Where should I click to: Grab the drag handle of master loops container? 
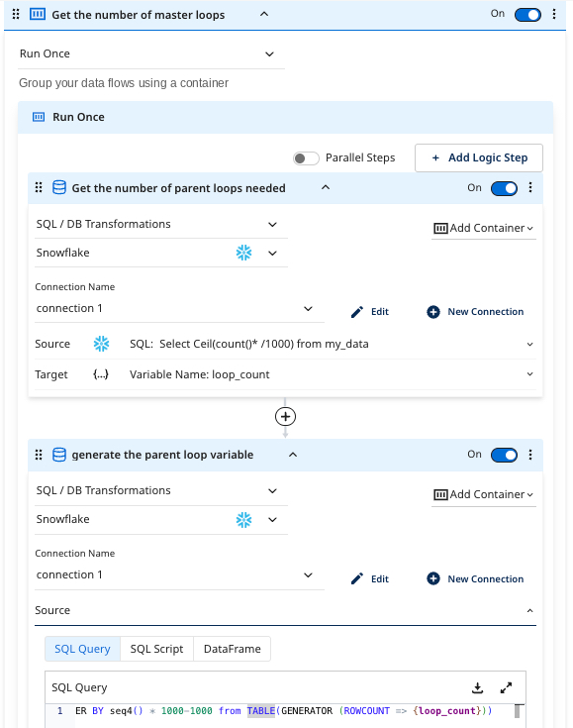pos(16,15)
